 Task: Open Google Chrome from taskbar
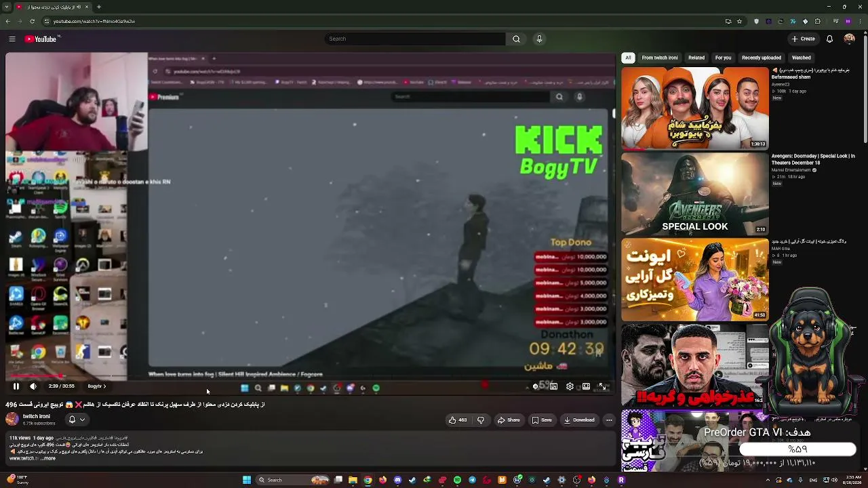[368, 480]
